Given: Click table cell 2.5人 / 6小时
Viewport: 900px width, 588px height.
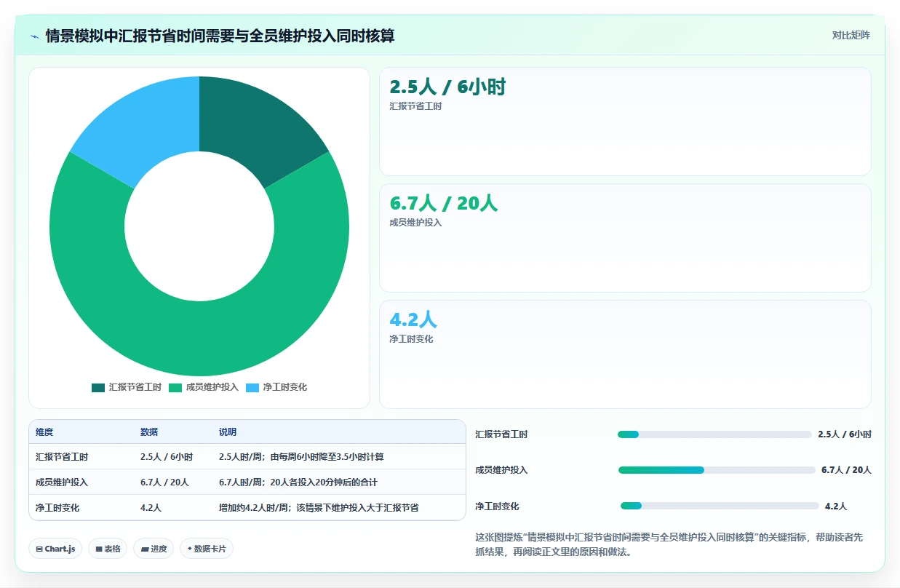Looking at the screenshot, I should (x=167, y=457).
